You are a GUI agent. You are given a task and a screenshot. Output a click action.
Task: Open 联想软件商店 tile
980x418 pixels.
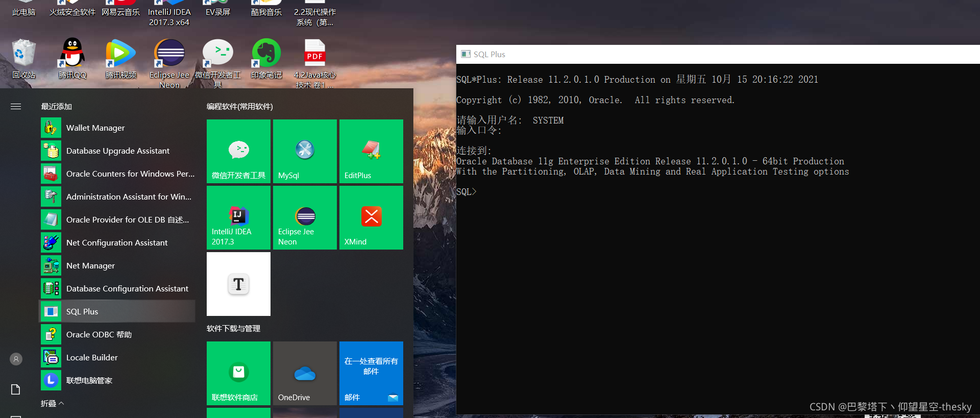(x=238, y=373)
